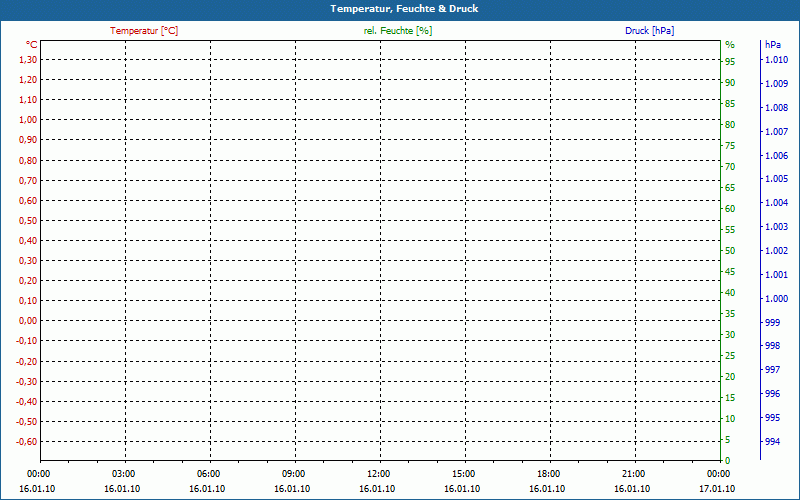Select the green 'rel. Feuchte [%]' legend label
This screenshot has width=800, height=500.
398,31
